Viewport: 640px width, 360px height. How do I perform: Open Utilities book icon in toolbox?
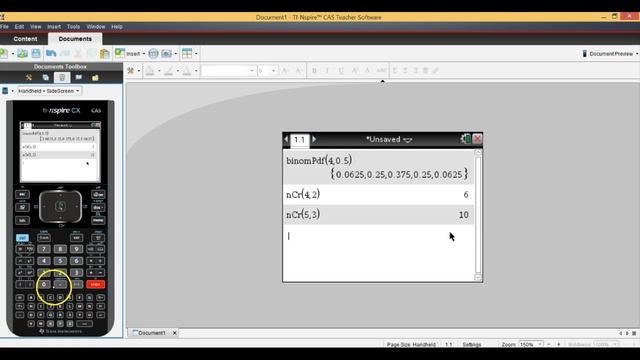(x=78, y=78)
